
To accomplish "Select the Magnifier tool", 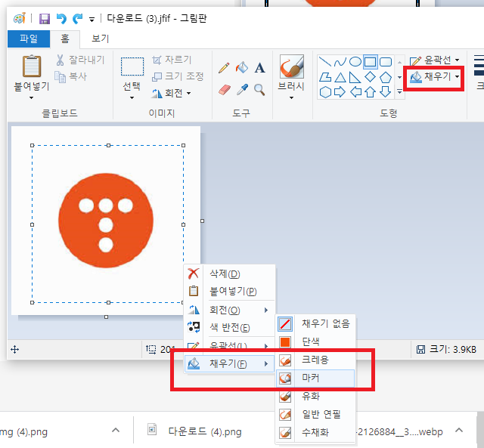I will click(x=259, y=90).
